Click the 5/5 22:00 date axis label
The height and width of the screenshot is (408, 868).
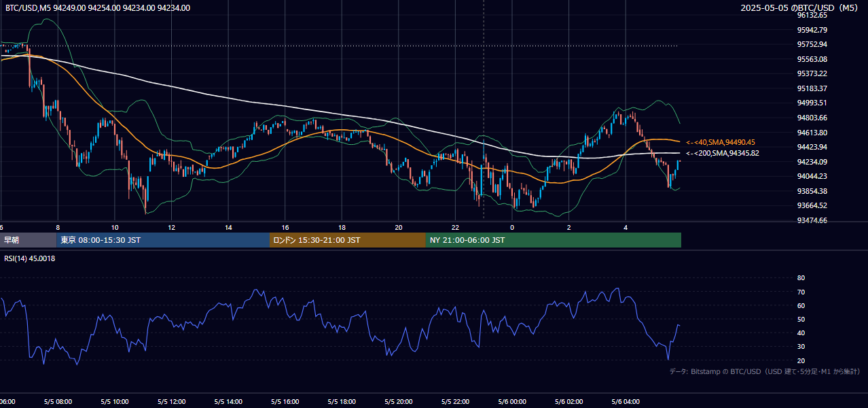455,402
